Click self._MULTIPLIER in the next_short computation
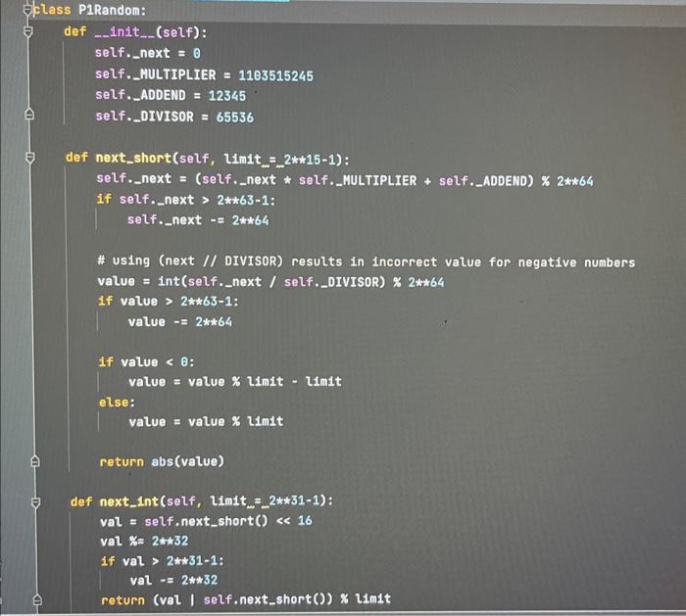This screenshot has width=686, height=616. (358, 180)
